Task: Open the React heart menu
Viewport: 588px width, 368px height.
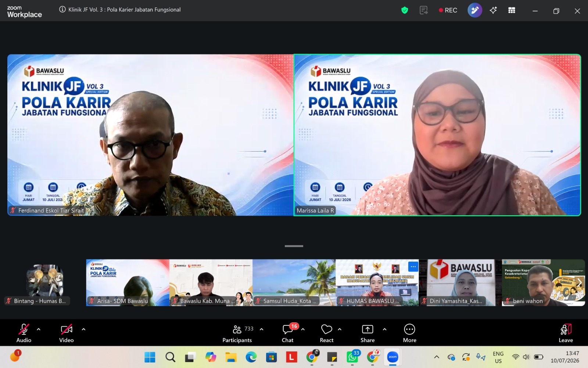Action: [x=327, y=333]
